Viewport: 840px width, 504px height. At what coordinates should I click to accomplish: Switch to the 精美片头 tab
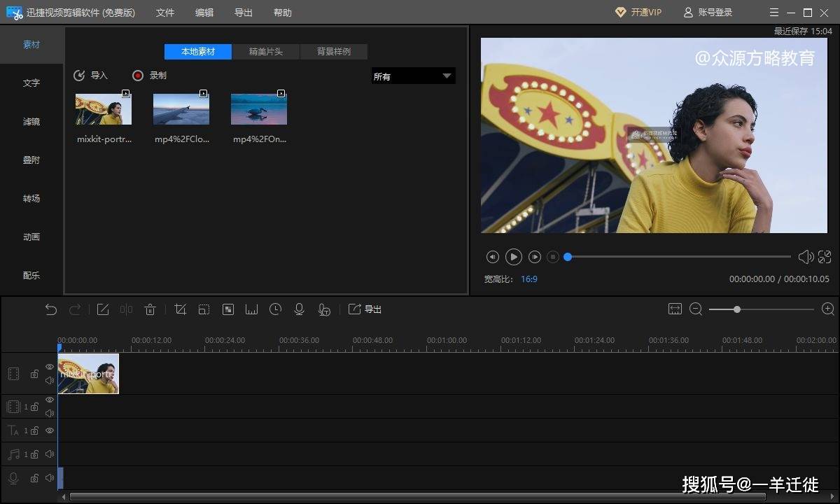pos(266,52)
